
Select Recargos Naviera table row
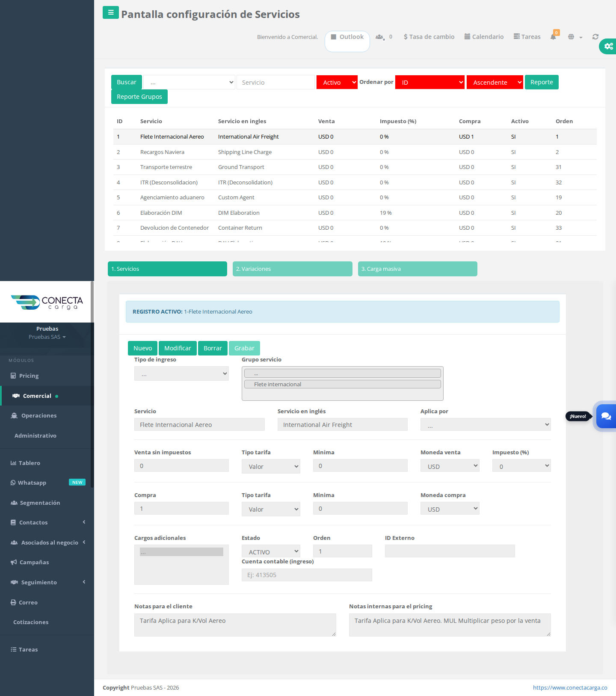pyautogui.click(x=355, y=152)
